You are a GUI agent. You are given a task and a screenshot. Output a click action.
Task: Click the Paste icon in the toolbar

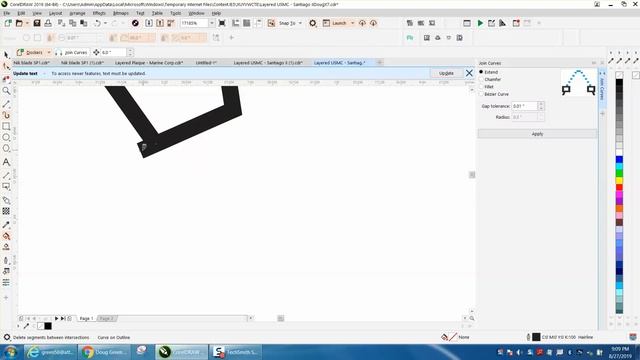84,23
